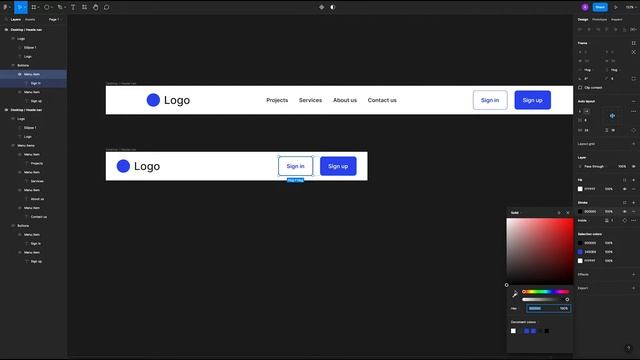
Task: Toggle stroke visibility eye icon
Action: [x=624, y=211]
